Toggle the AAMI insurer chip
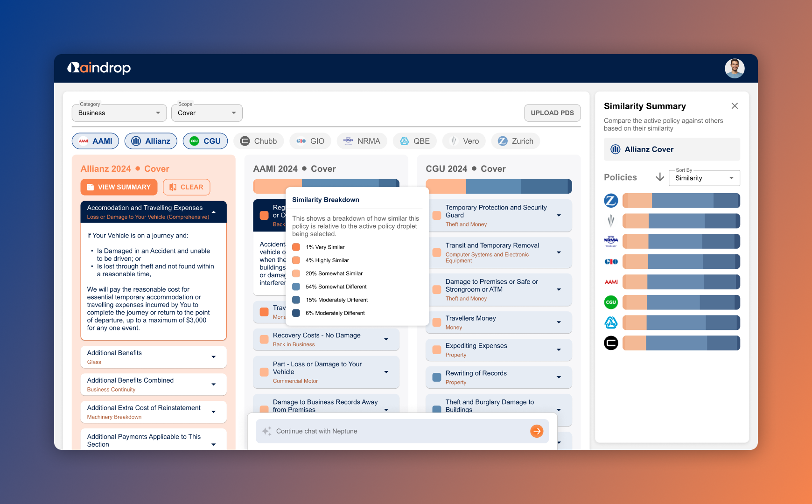Screen dimensions: 812x504 pos(96,141)
